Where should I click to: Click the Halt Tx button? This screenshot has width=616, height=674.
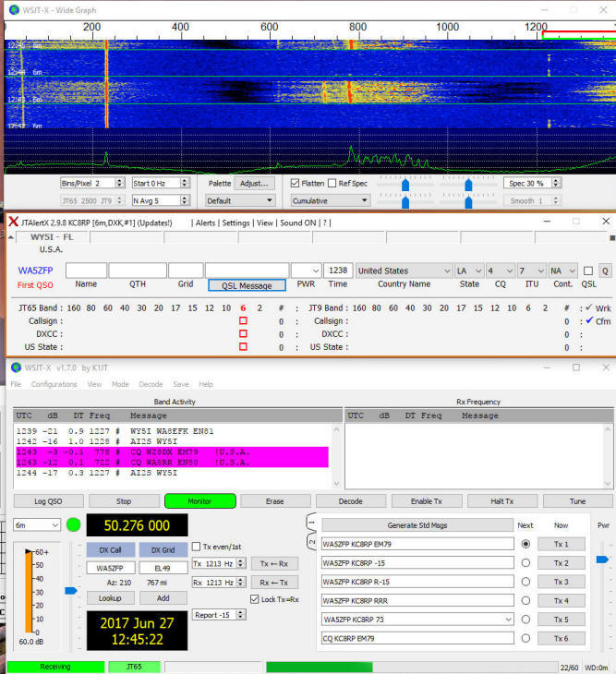pos(502,501)
